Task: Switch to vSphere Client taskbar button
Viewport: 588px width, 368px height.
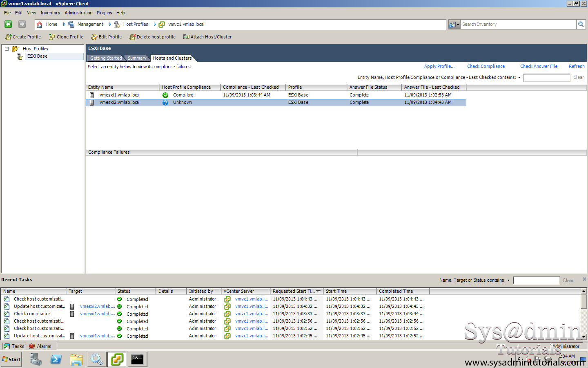Action: pyautogui.click(x=117, y=359)
